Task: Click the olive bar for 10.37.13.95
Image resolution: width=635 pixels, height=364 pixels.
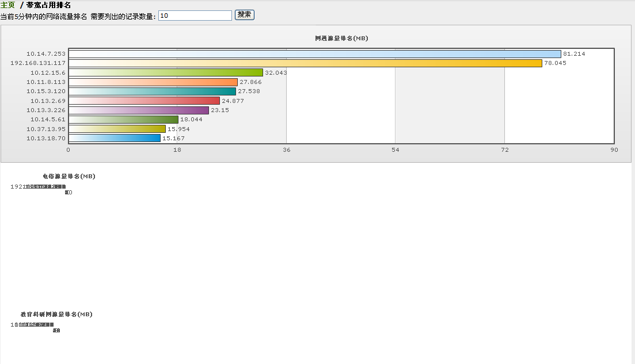Action: (117, 129)
